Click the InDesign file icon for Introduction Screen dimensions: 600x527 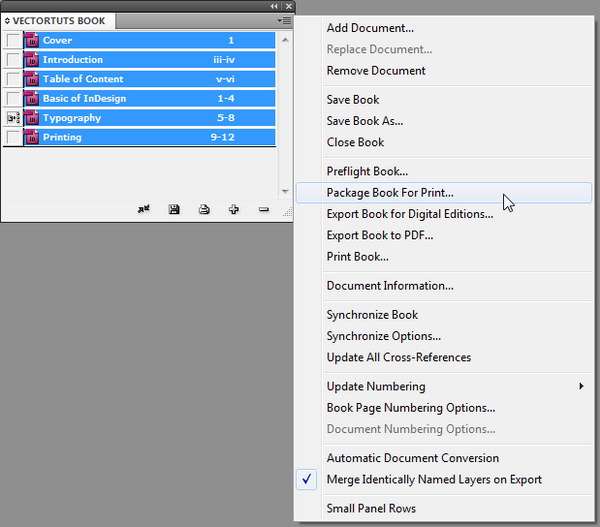(x=31, y=60)
